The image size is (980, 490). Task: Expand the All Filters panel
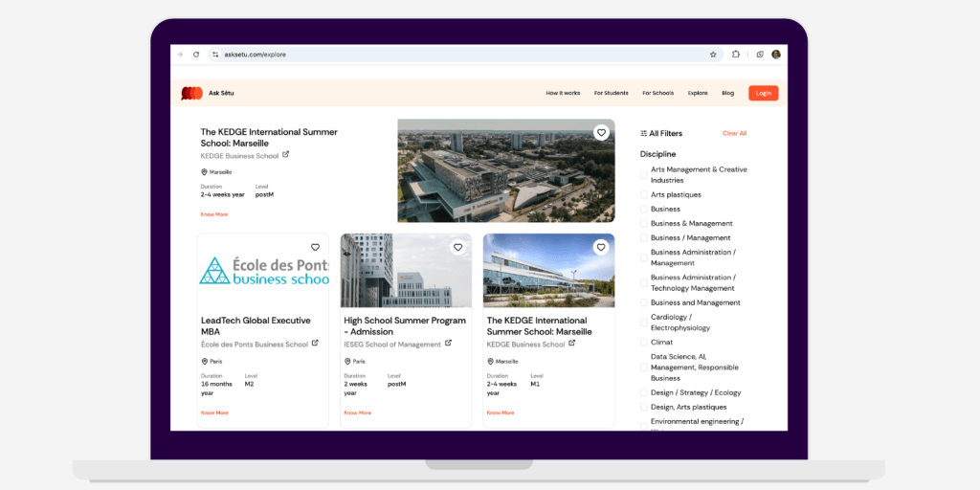coord(661,134)
